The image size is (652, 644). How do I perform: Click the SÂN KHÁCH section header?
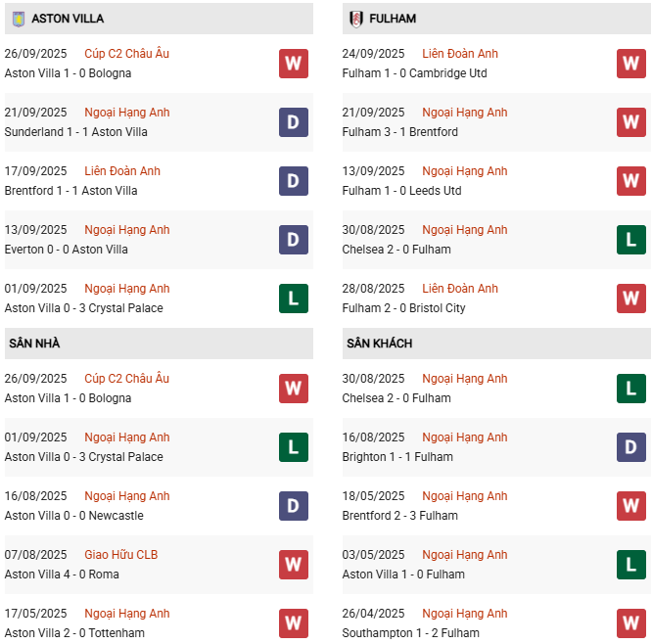click(379, 344)
